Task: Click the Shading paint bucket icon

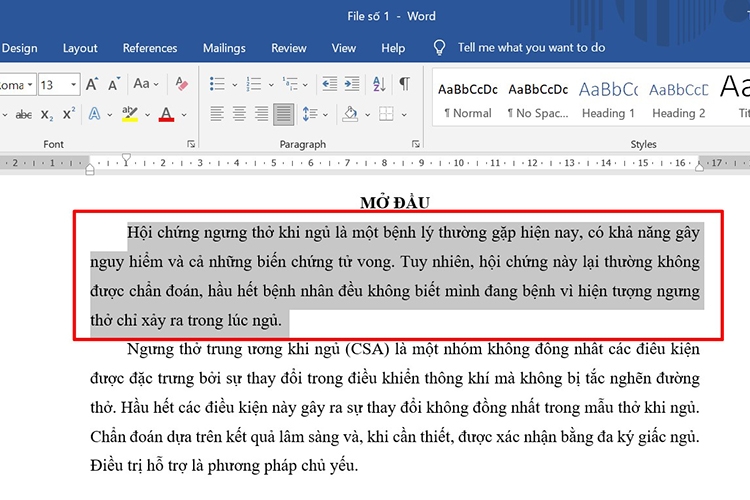Action: 350,114
